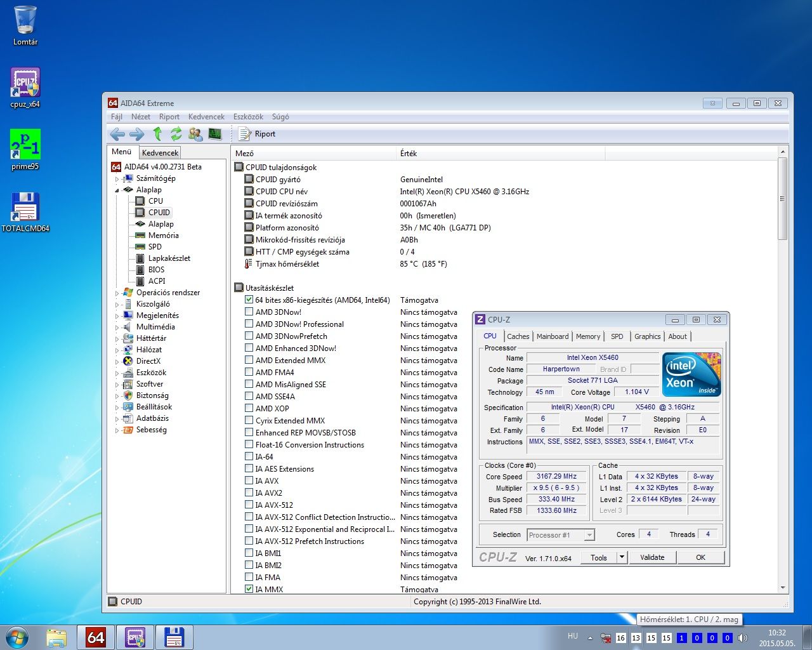This screenshot has width=812, height=650.
Task: Click the Total Commander floppy taskbar button
Action: pyautogui.click(x=174, y=637)
